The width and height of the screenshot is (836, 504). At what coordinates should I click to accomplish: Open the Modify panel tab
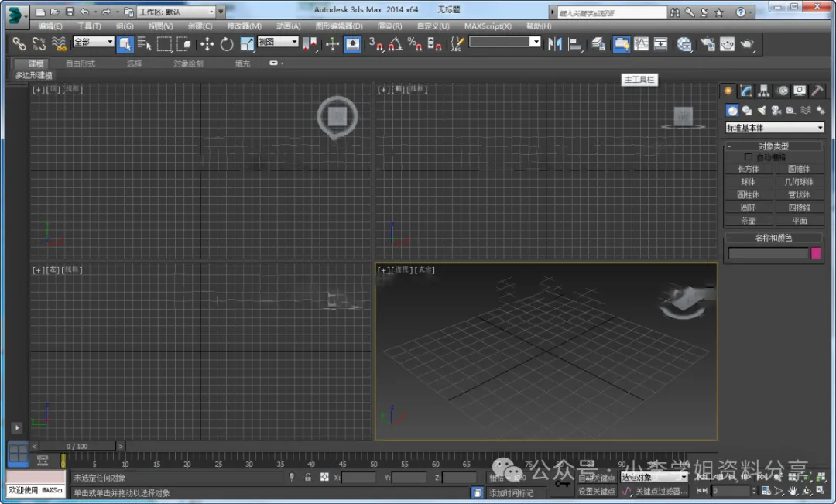pyautogui.click(x=745, y=91)
